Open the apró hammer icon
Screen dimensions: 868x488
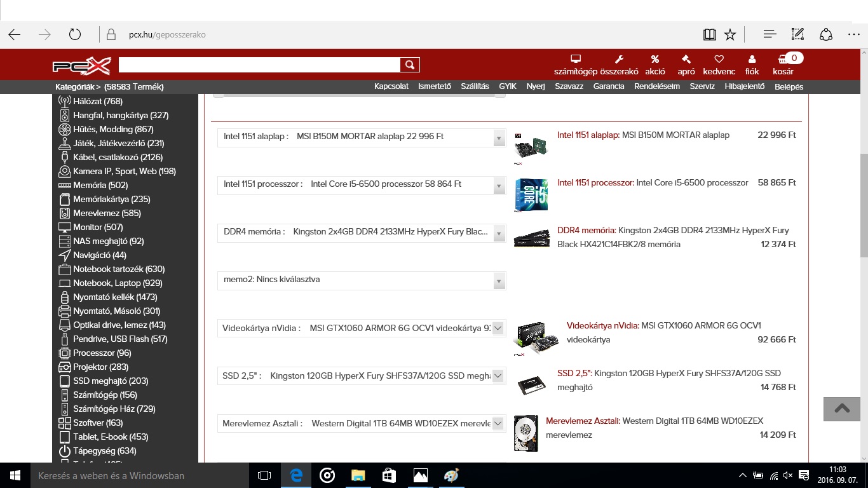(686, 59)
